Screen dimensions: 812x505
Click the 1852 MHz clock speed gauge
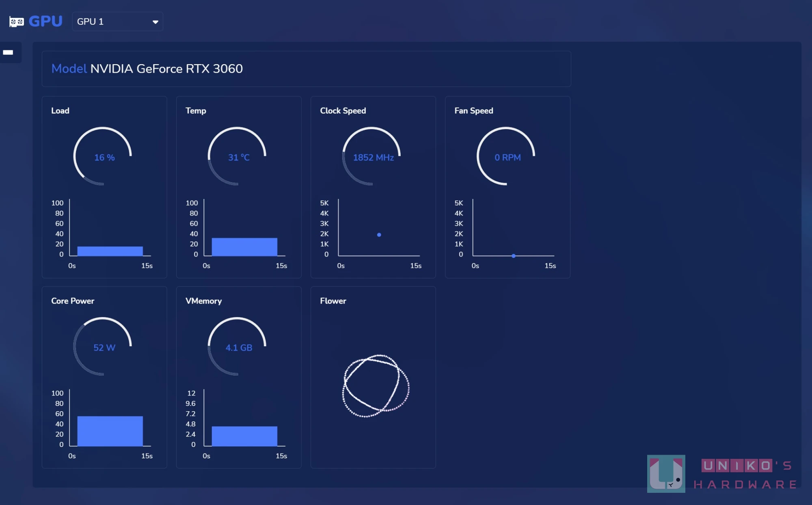(371, 157)
